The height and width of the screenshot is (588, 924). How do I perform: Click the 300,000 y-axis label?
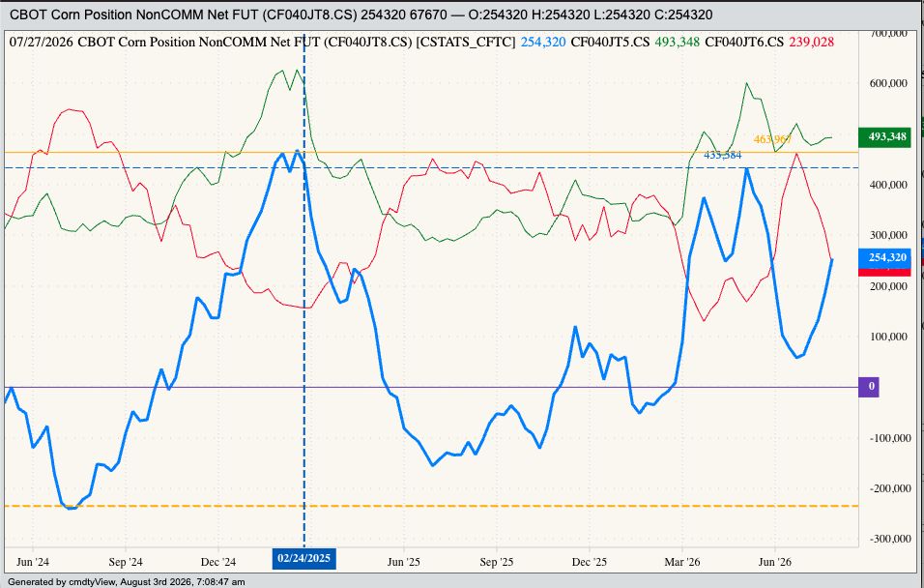(888, 235)
